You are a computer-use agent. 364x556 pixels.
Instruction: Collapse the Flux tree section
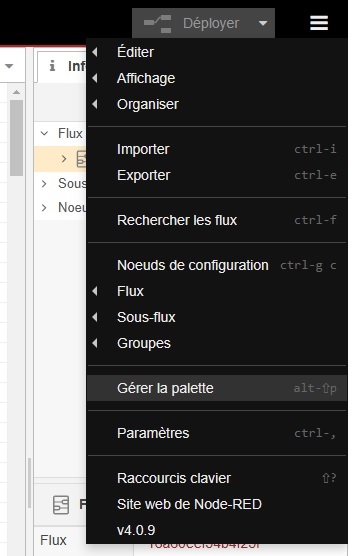tap(44, 133)
